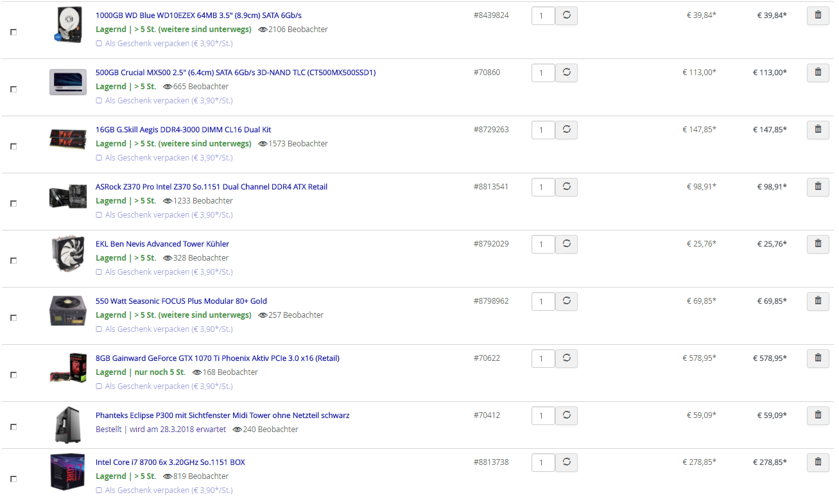The height and width of the screenshot is (504, 839).
Task: Click quantity field for Crucial MX500
Action: pyautogui.click(x=543, y=73)
